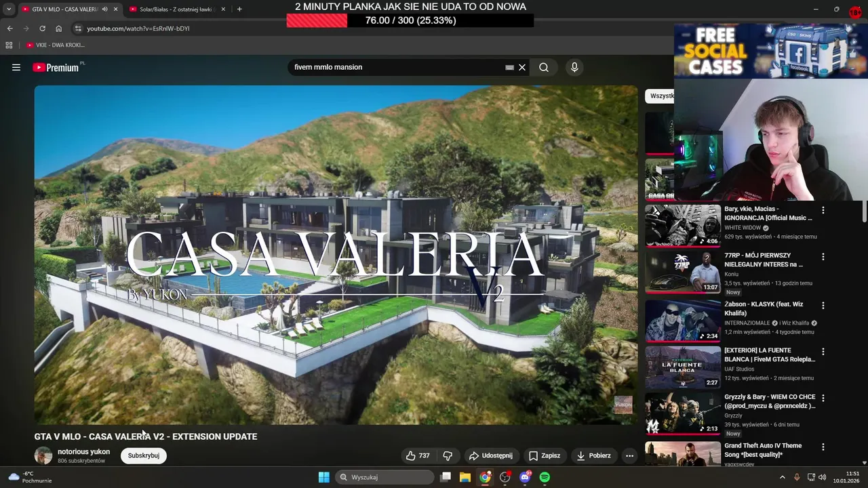868x488 pixels.
Task: Switch to Solar/Białas tab
Action: coord(176,9)
